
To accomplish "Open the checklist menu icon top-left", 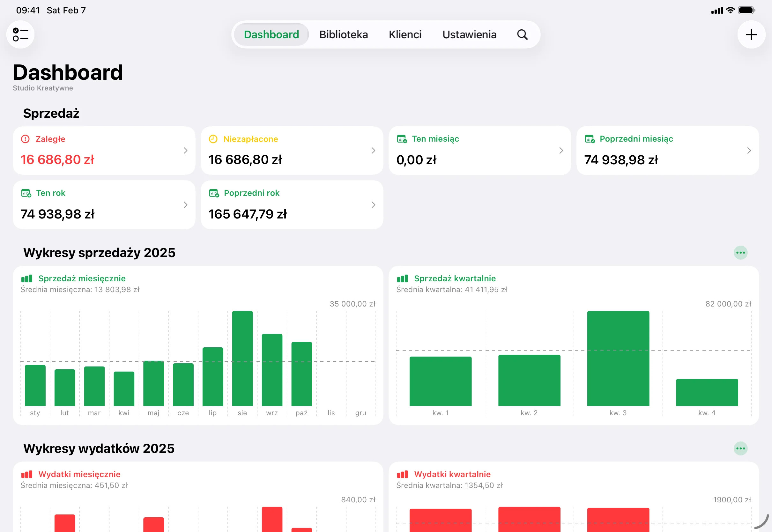I will (x=20, y=35).
